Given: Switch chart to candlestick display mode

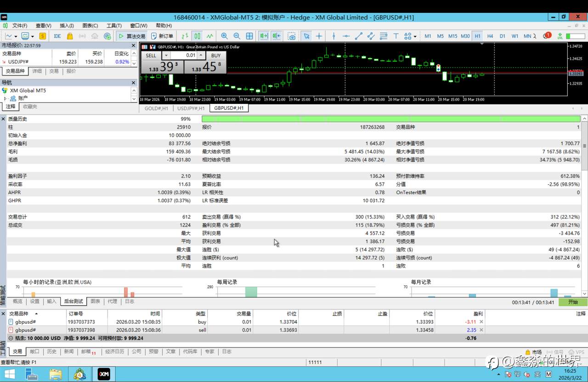Looking at the screenshot, I should [197, 36].
